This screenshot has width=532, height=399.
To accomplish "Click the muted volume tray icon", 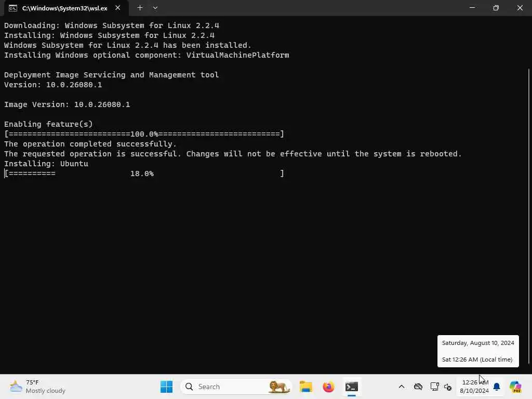I will point(448,387).
